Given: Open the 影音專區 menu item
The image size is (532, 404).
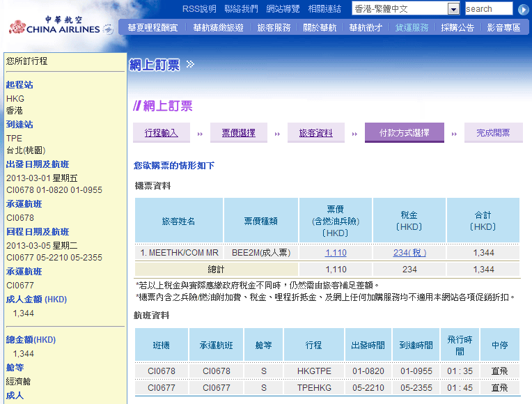Looking at the screenshot, I should tap(503, 28).
